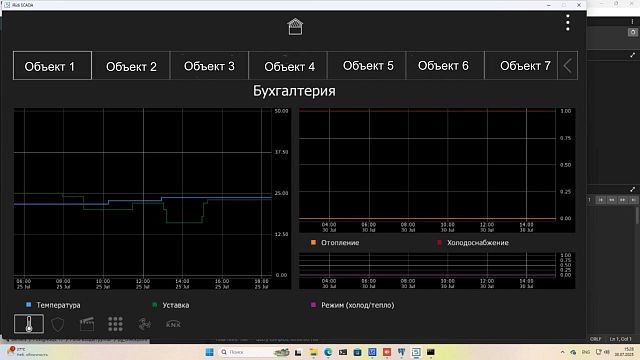This screenshot has width=640, height=360.
Task: Click the ENG language indicator in tray
Action: [x=586, y=352]
